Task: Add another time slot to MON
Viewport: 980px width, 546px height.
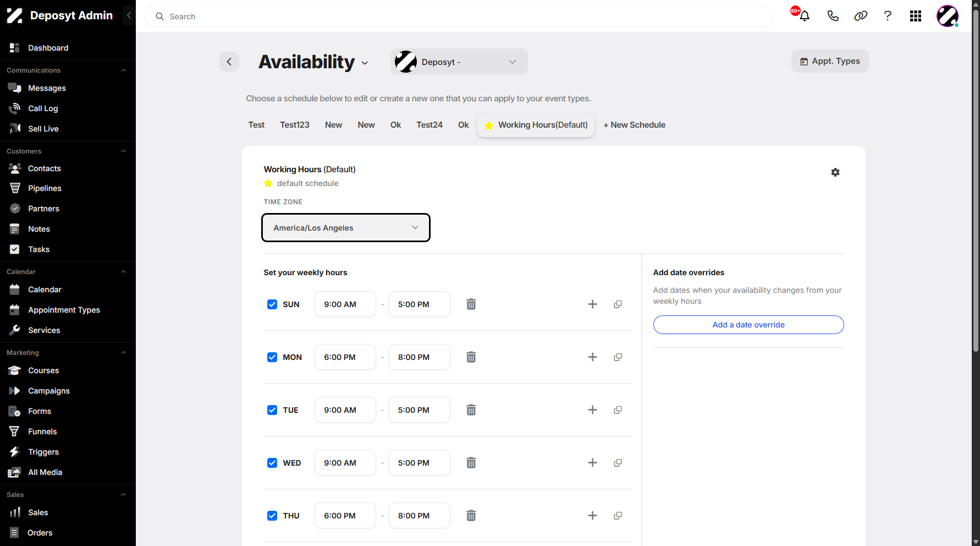Action: click(592, 357)
